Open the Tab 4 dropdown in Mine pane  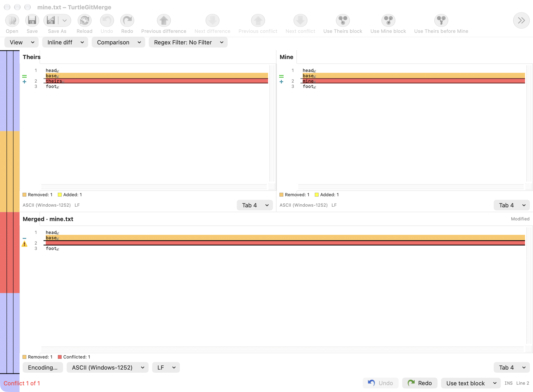[512, 205]
